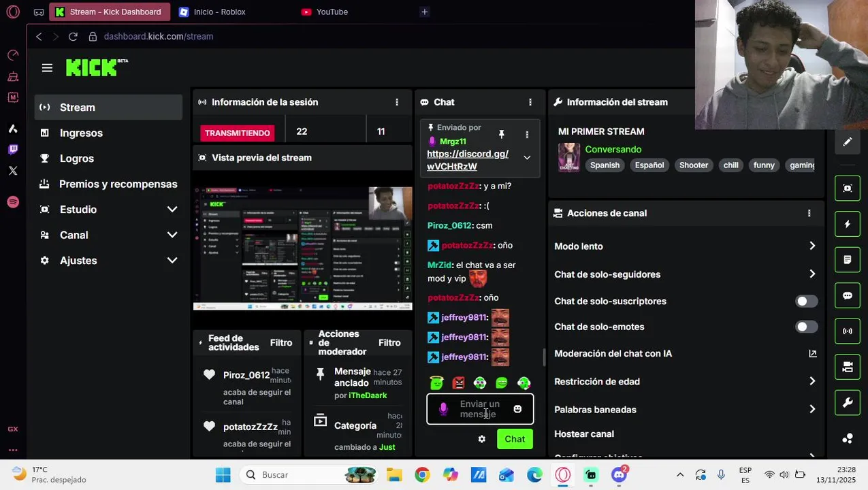Click the Shooter tag chip
868x490 pixels.
click(694, 165)
